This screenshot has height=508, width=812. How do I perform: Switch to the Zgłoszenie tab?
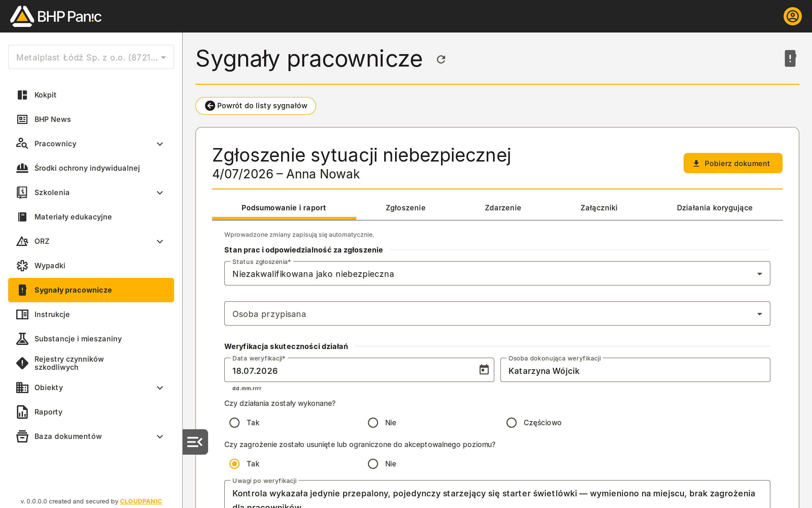click(405, 208)
